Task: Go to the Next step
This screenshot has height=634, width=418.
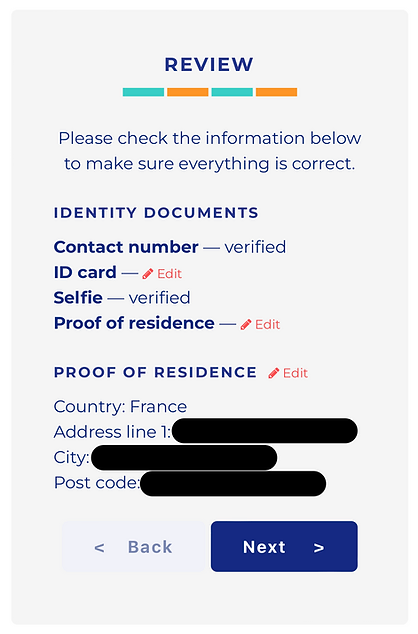Action: point(284,546)
